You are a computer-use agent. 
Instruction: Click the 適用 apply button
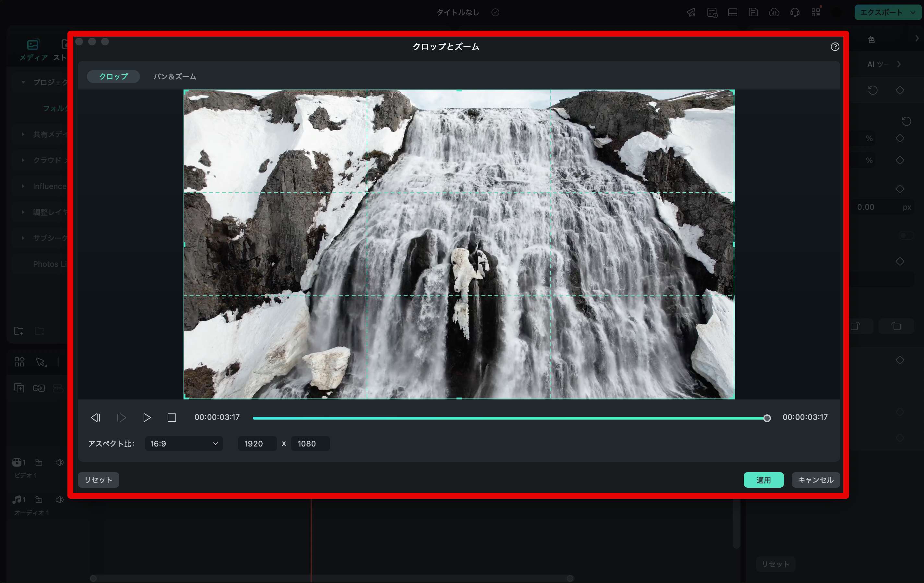(763, 480)
